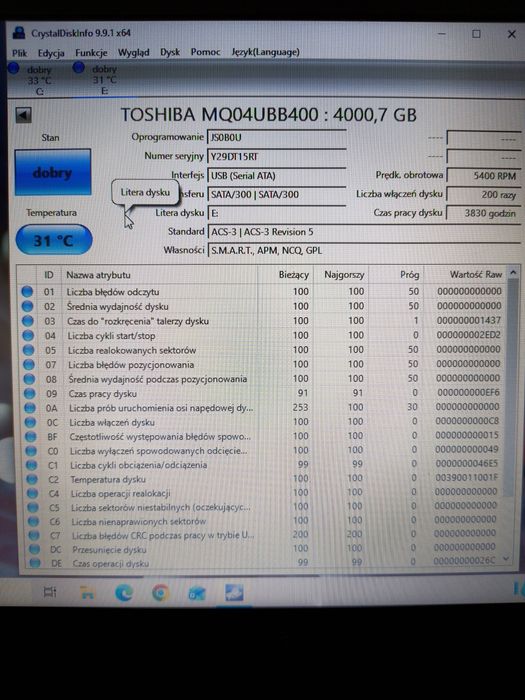The width and height of the screenshot is (525, 700).
Task: Click the Bieżący column header
Action: click(286, 275)
